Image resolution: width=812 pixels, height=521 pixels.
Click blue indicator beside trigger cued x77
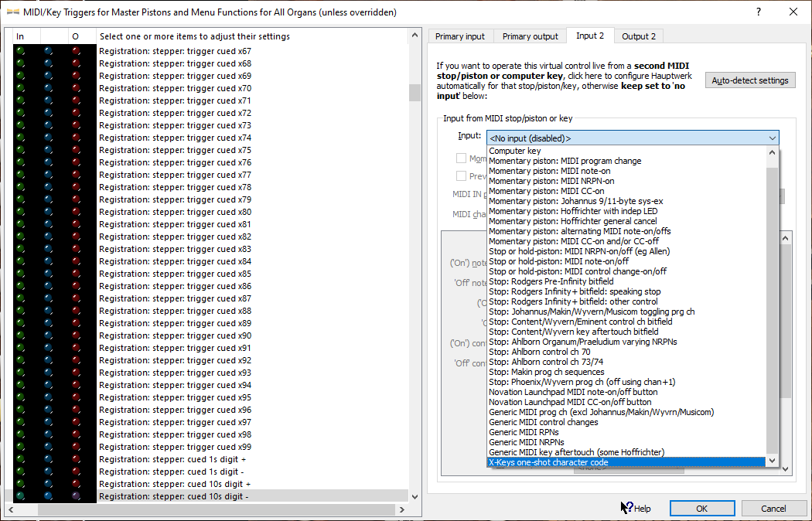[48, 175]
